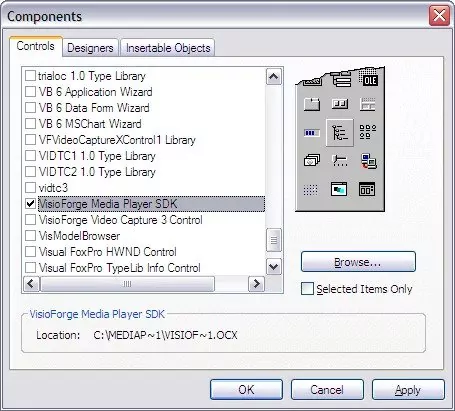The image size is (455, 411).
Task: Open the Designers tab
Action: tap(90, 48)
